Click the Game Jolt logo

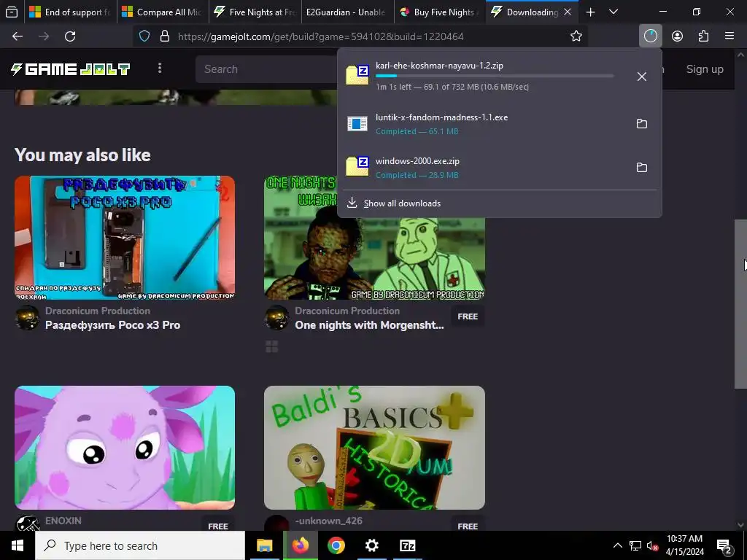click(71, 69)
